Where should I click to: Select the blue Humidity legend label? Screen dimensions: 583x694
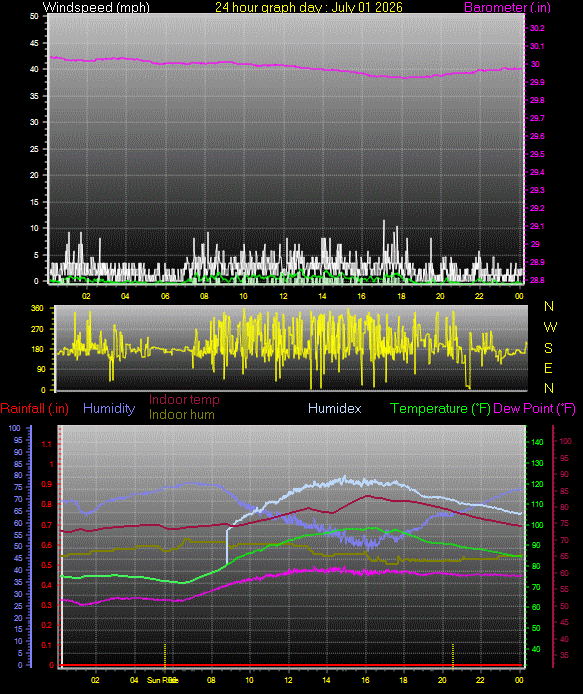tap(109, 408)
